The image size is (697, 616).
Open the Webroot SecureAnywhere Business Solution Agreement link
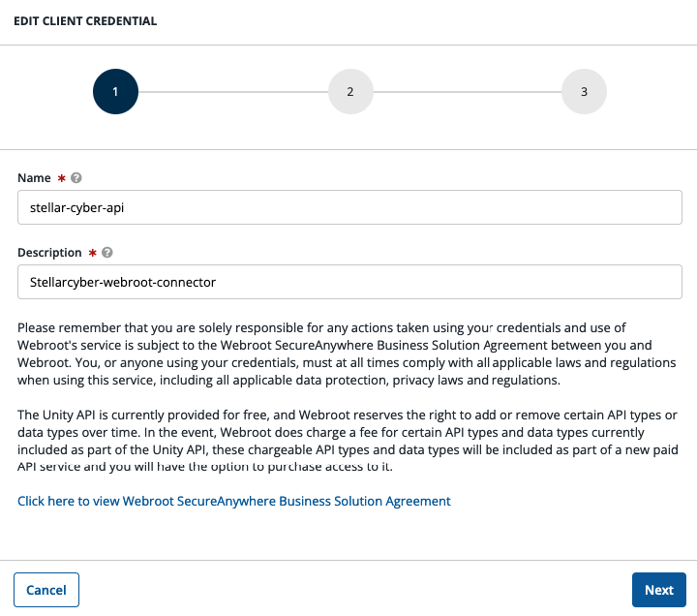tap(234, 501)
